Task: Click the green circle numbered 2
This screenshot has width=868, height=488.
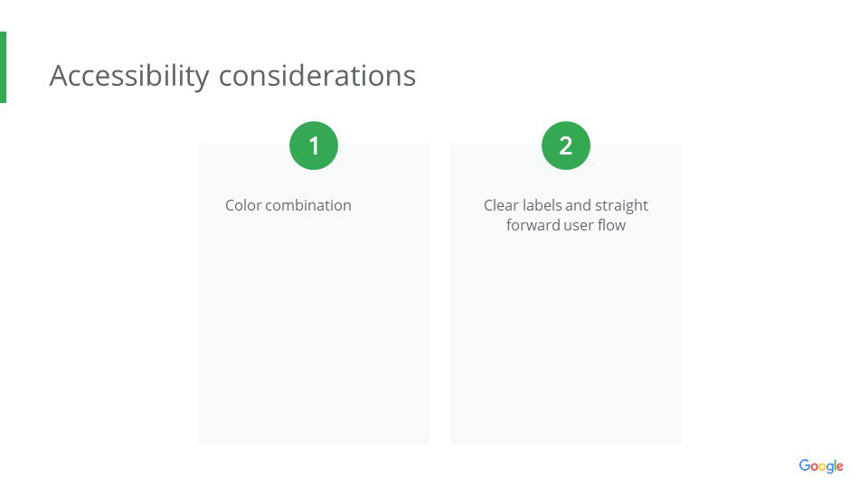Action: (x=566, y=145)
